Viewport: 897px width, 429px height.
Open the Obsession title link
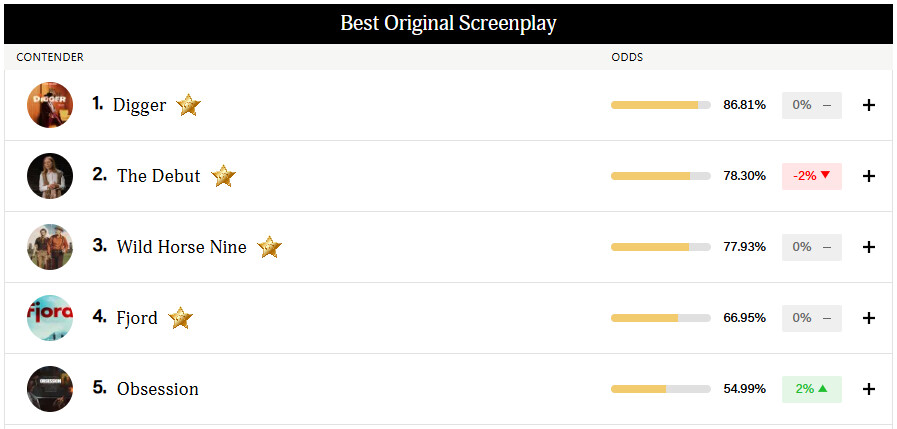[x=158, y=389]
